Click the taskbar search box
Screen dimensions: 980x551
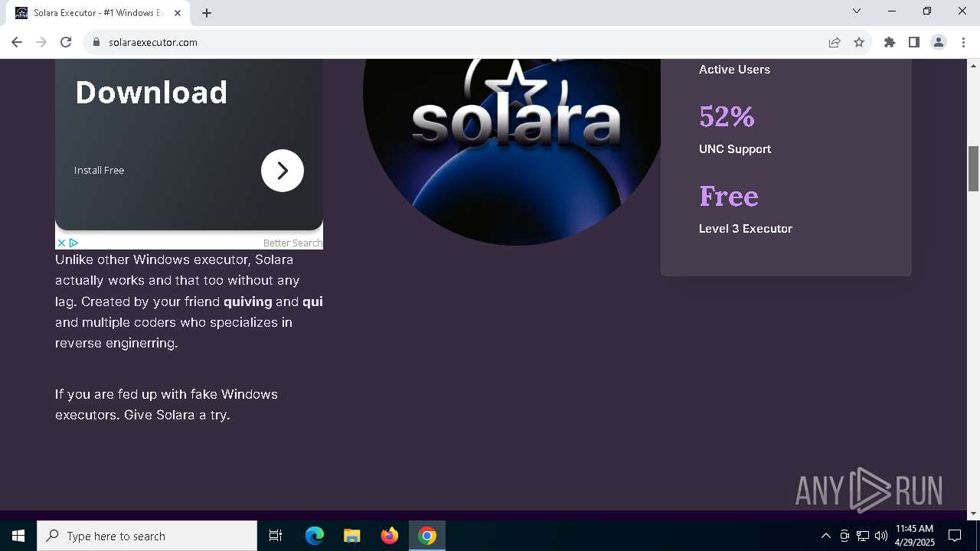coord(147,536)
